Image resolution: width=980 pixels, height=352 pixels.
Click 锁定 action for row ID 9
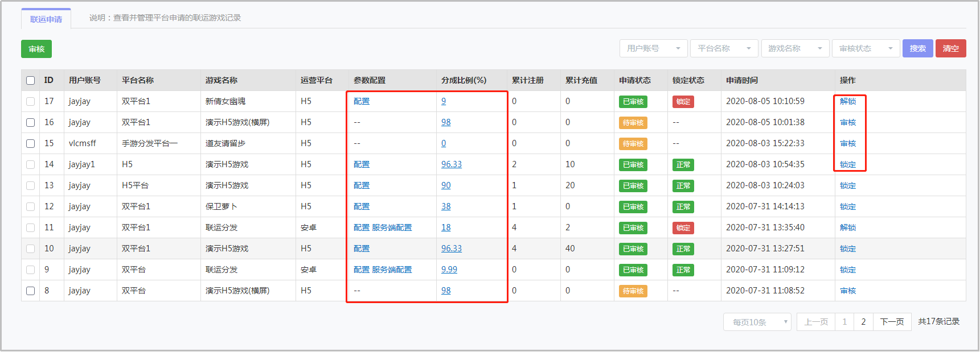click(848, 270)
